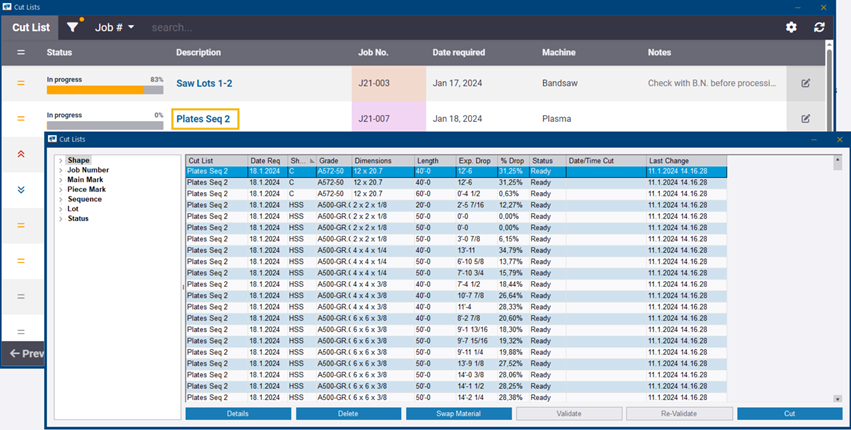Expand the Sequence tree node
The width and height of the screenshot is (851, 430).
61,199
